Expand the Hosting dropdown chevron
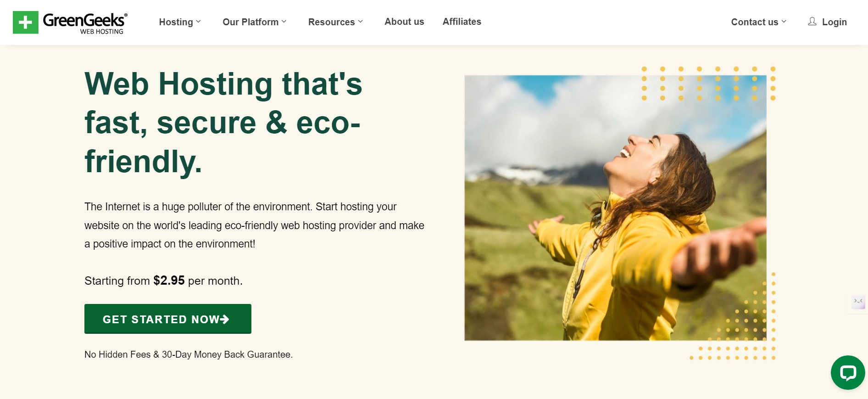 (199, 22)
